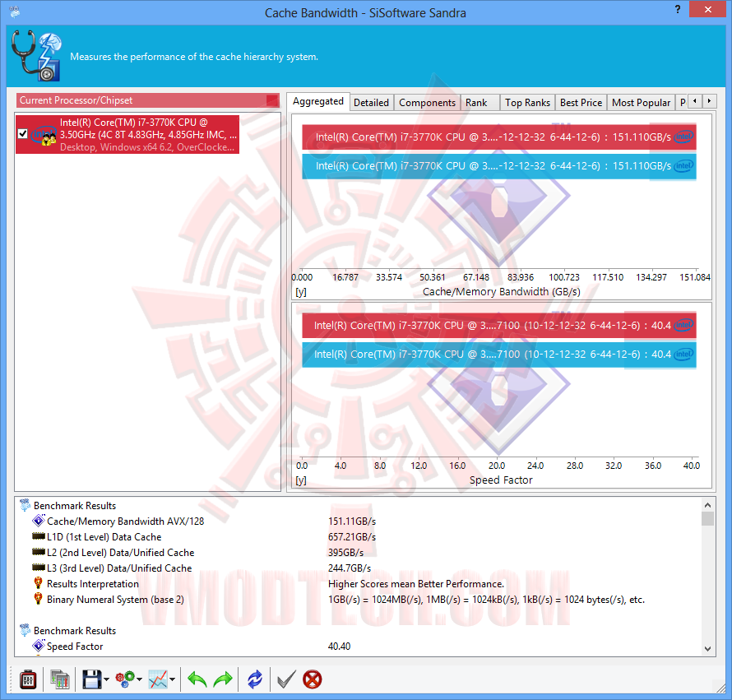Click the green forward arrow

223,679
